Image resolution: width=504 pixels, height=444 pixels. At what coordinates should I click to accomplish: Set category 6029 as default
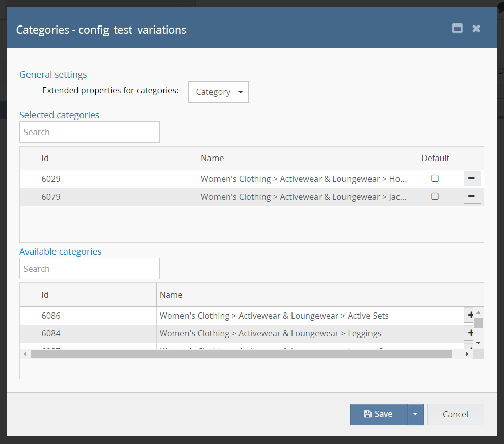[x=435, y=178]
